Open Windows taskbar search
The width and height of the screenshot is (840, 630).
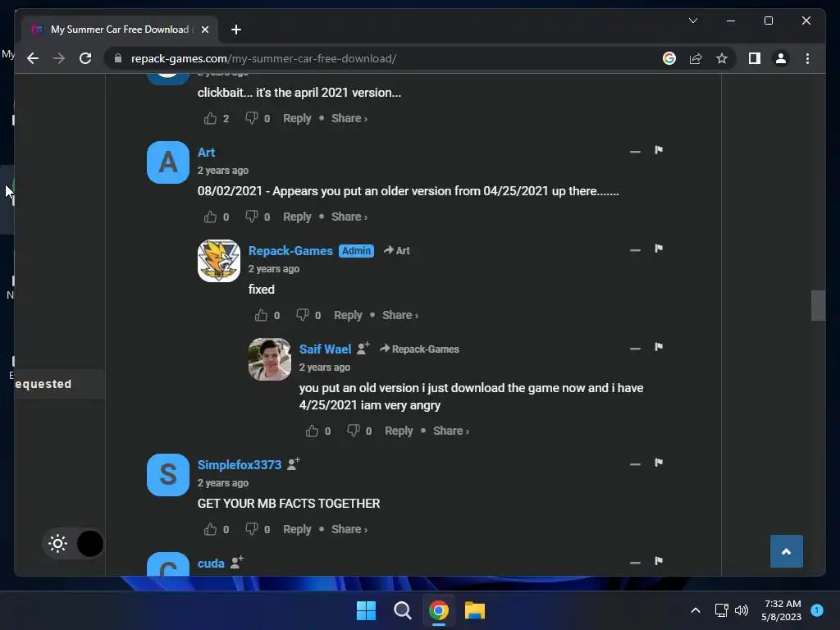tap(402, 610)
